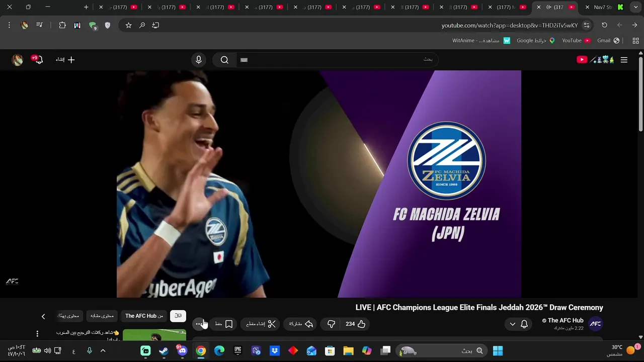Create a clip with إنشاء مقطع button
Screen dimensions: 644x362
point(261,324)
